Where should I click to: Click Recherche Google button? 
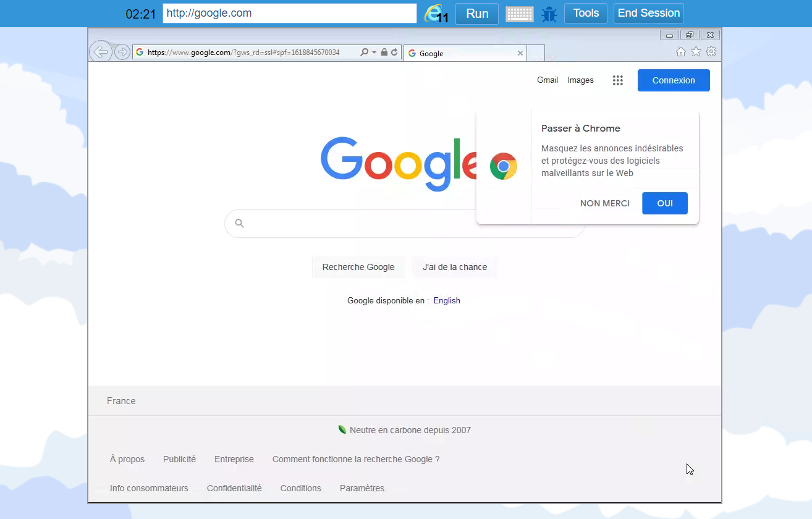pos(358,267)
